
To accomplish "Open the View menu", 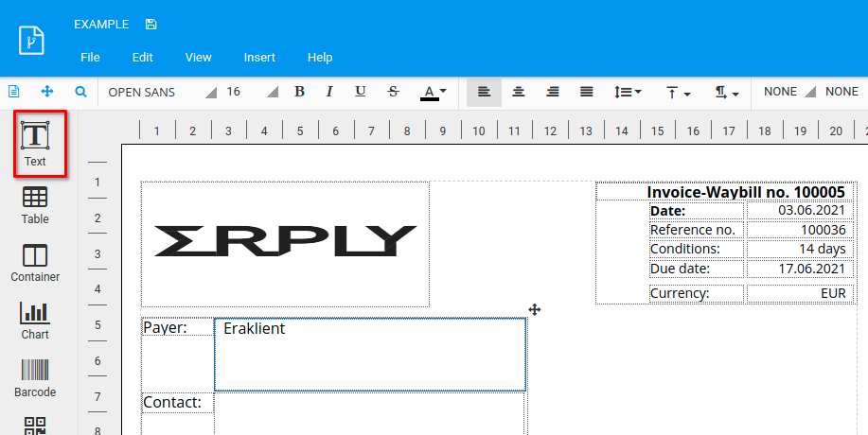I will [x=198, y=58].
